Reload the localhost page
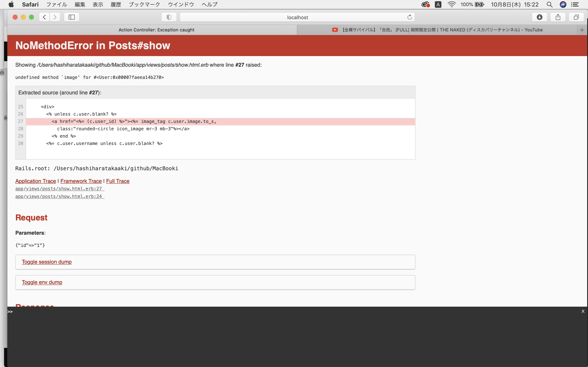Viewport: 588px width, 367px height. 409,17
